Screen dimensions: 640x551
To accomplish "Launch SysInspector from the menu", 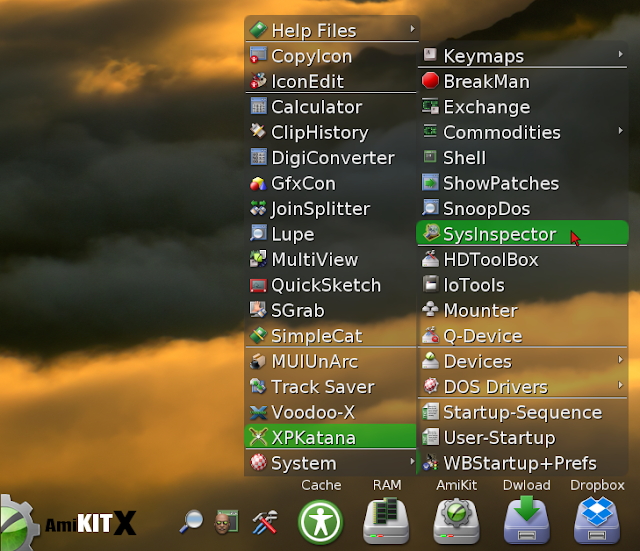I will point(522,233).
